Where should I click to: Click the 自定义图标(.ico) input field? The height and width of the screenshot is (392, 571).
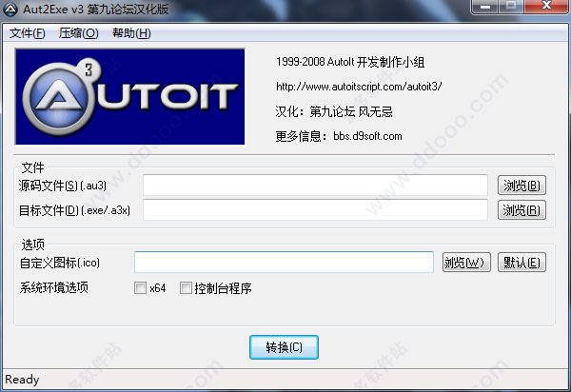284,262
